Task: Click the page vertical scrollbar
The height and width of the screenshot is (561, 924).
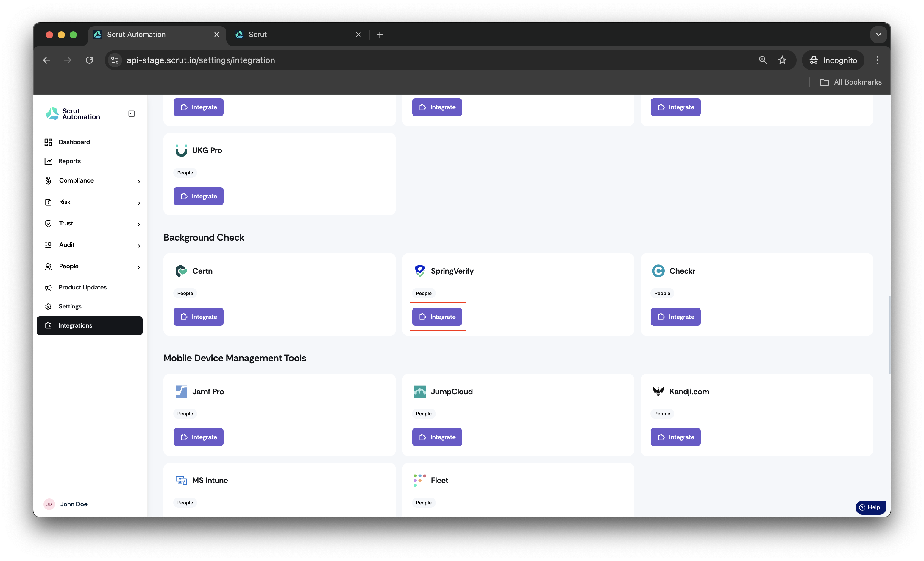Action: [889, 334]
